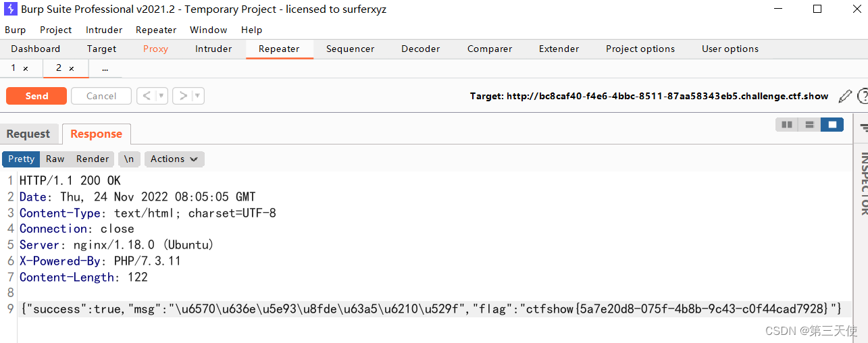Open the Project options tab
Screen dimensions: 868x343
point(640,49)
